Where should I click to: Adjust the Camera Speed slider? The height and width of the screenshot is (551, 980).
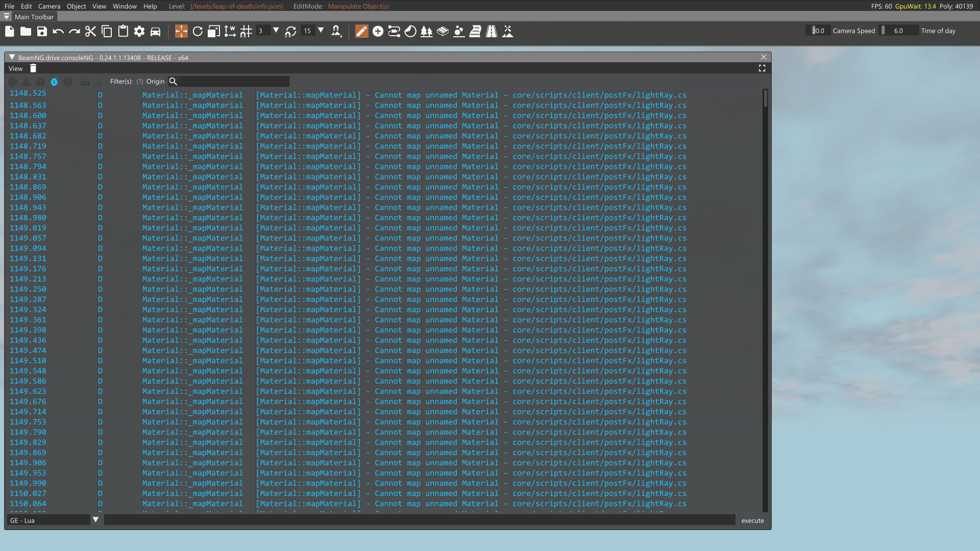[818, 31]
